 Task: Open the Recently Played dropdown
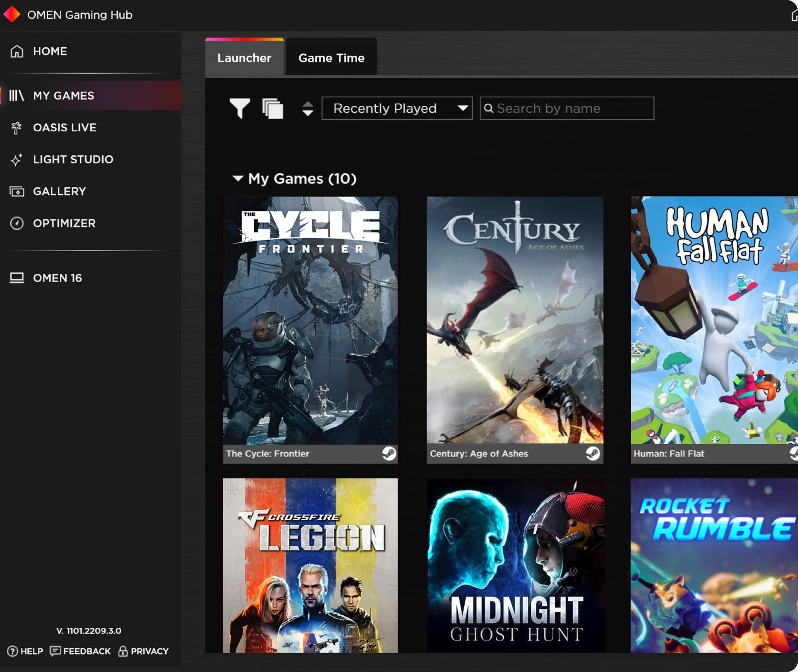pyautogui.click(x=398, y=108)
